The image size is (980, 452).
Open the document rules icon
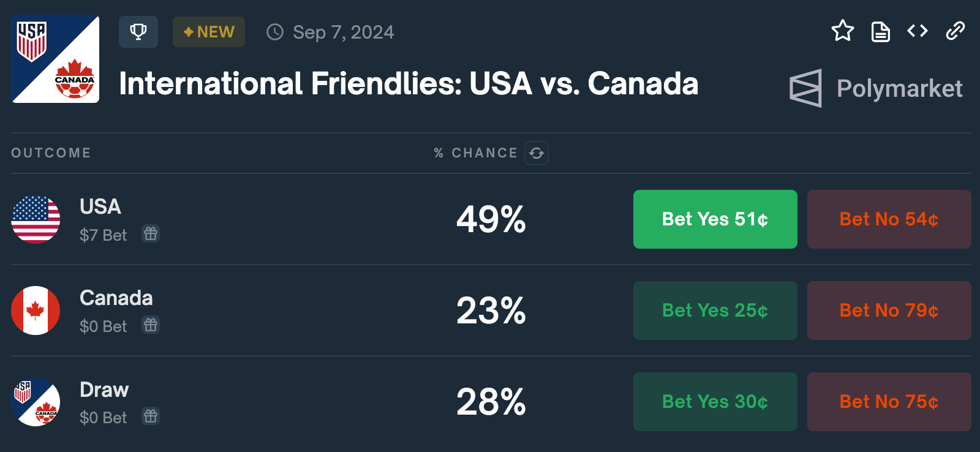(880, 31)
